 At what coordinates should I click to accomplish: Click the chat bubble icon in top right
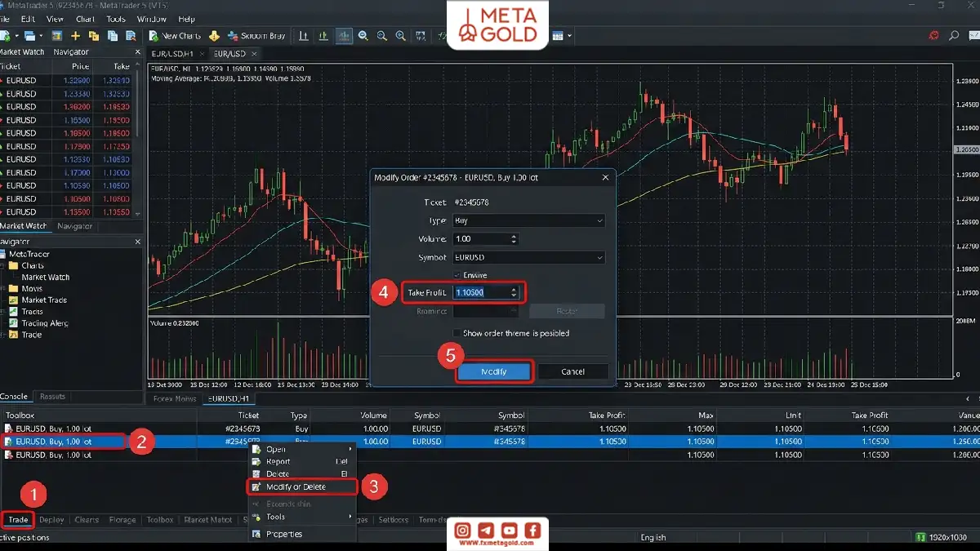(x=973, y=36)
